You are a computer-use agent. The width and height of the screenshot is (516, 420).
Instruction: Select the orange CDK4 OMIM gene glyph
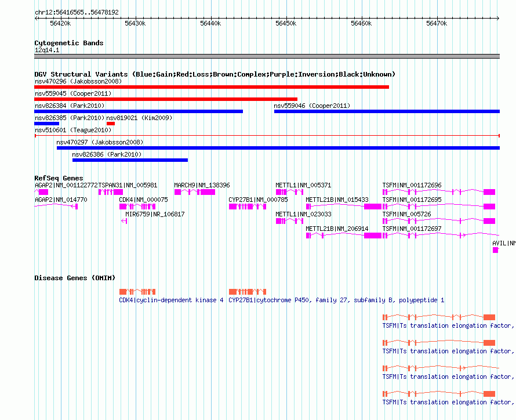coord(137,292)
